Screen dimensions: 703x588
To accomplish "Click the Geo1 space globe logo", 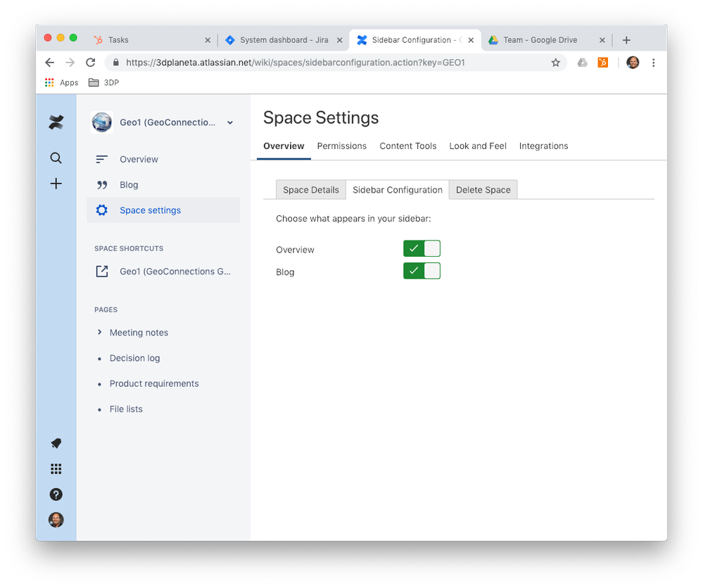I will point(102,122).
